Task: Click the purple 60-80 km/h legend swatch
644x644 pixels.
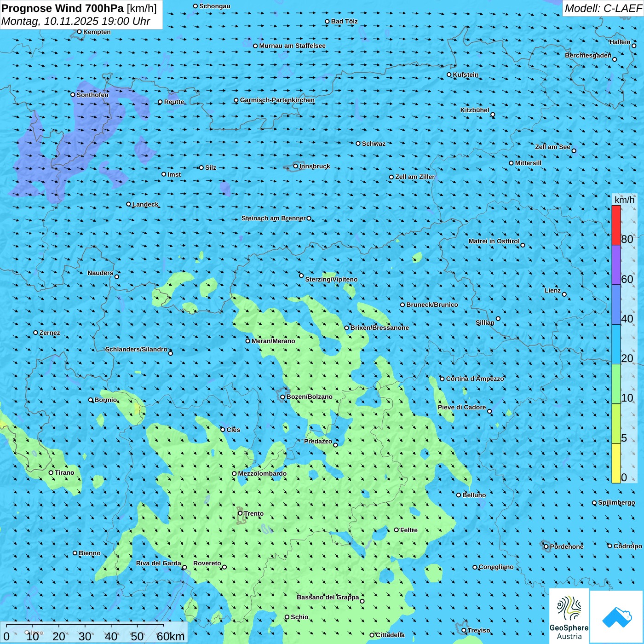Action: click(x=616, y=264)
